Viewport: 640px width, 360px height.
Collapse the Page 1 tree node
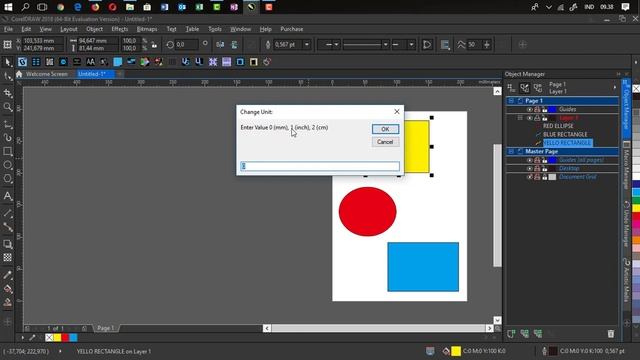point(511,100)
